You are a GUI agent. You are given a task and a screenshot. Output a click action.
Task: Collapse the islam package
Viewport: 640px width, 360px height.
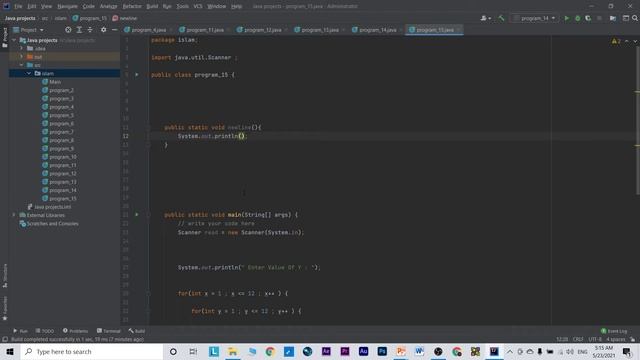[29, 73]
